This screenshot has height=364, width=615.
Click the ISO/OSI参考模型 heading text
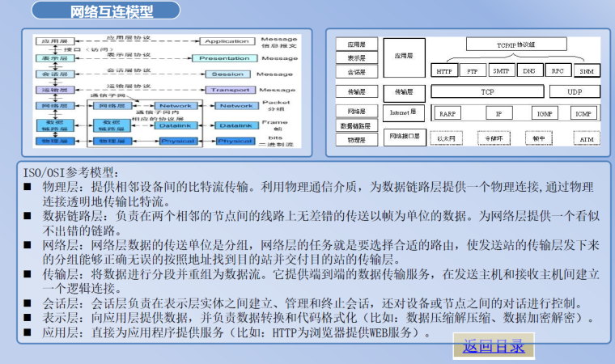point(71,171)
